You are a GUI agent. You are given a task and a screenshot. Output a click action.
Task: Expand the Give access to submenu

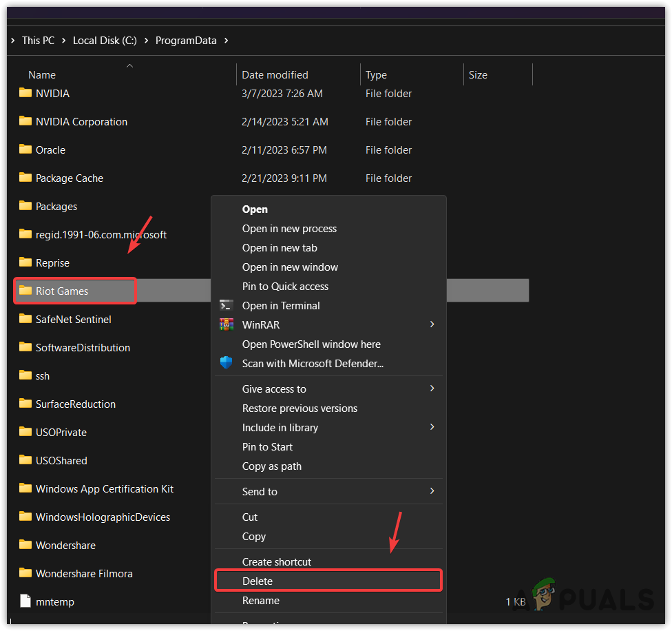432,389
